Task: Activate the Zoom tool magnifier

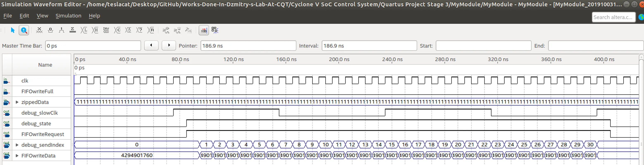Action: click(x=24, y=30)
